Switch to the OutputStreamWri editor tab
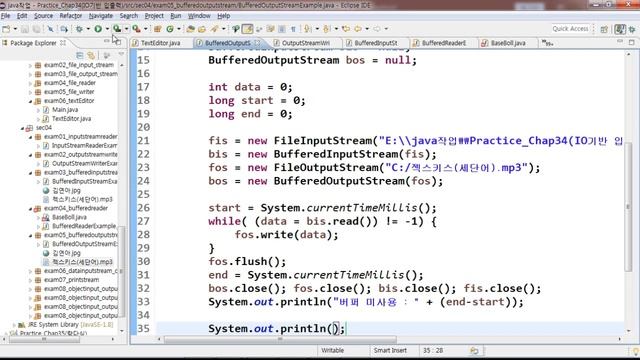Screen dimensions: 640x360 (x=306, y=43)
